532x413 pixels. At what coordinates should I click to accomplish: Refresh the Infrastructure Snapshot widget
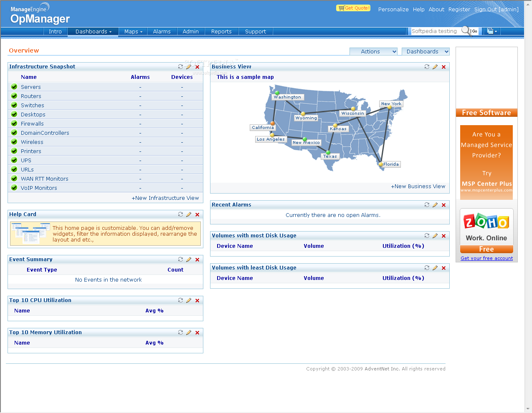point(180,67)
